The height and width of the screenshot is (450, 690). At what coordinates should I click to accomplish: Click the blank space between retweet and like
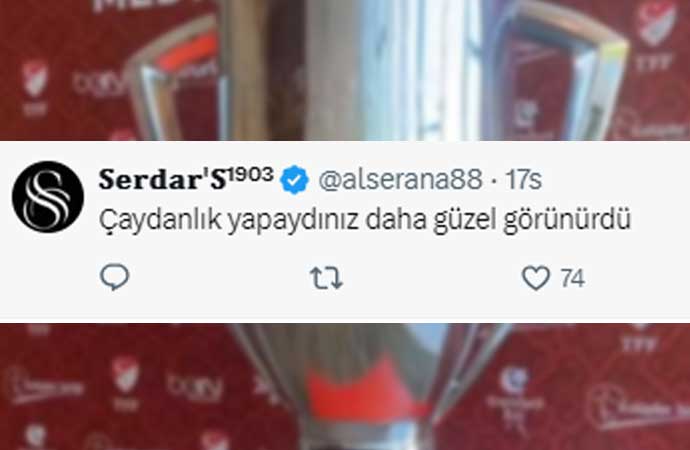point(431,278)
